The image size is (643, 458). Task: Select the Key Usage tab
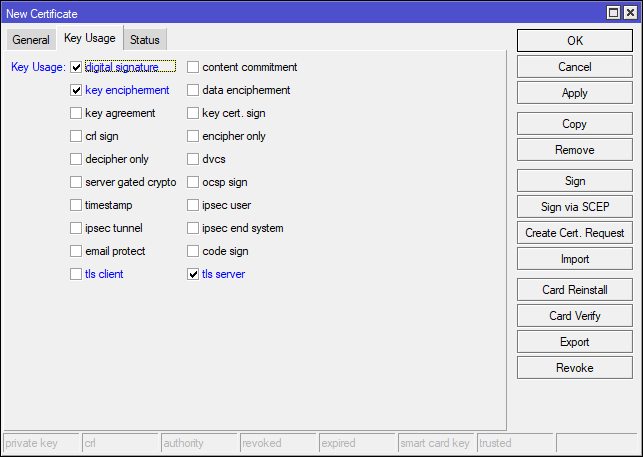click(x=90, y=38)
